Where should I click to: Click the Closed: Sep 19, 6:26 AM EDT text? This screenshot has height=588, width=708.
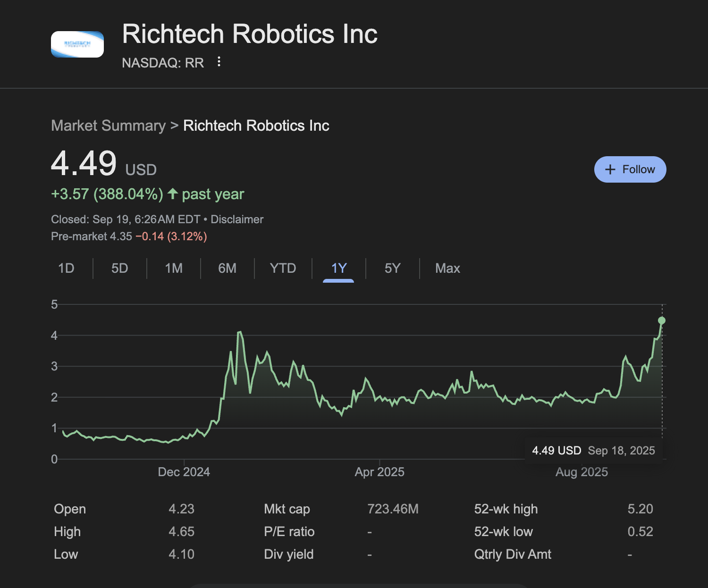coord(126,219)
